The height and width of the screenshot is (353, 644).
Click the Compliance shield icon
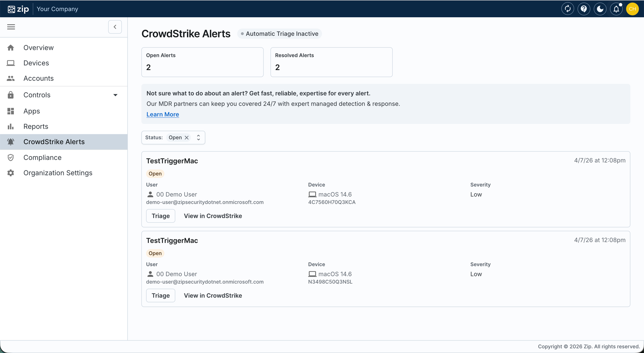11,157
